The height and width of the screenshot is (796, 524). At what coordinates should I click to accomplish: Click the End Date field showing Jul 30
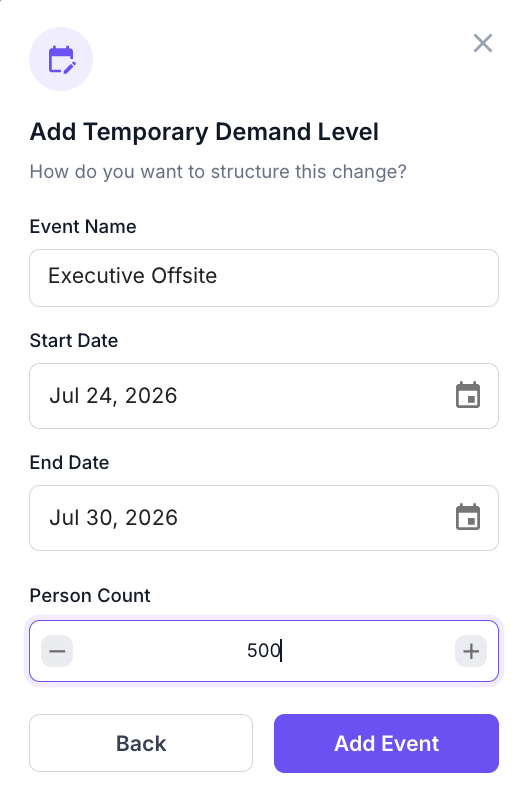tap(264, 518)
